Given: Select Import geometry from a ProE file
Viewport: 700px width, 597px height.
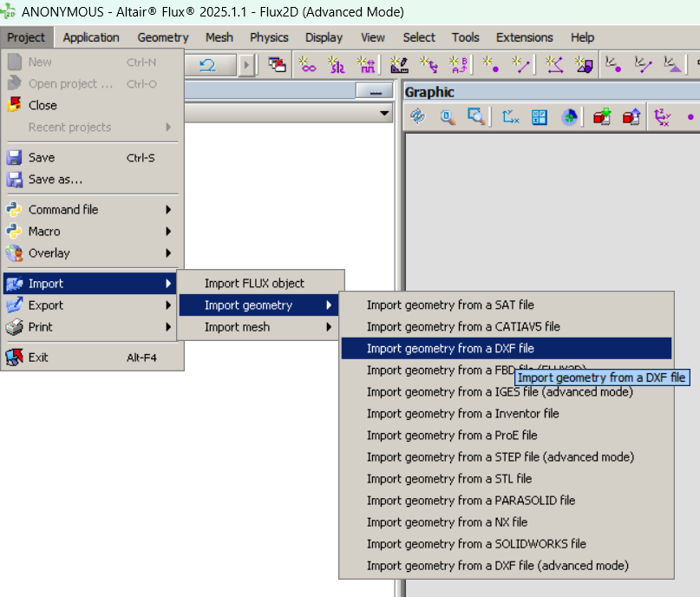Looking at the screenshot, I should coord(507,436).
